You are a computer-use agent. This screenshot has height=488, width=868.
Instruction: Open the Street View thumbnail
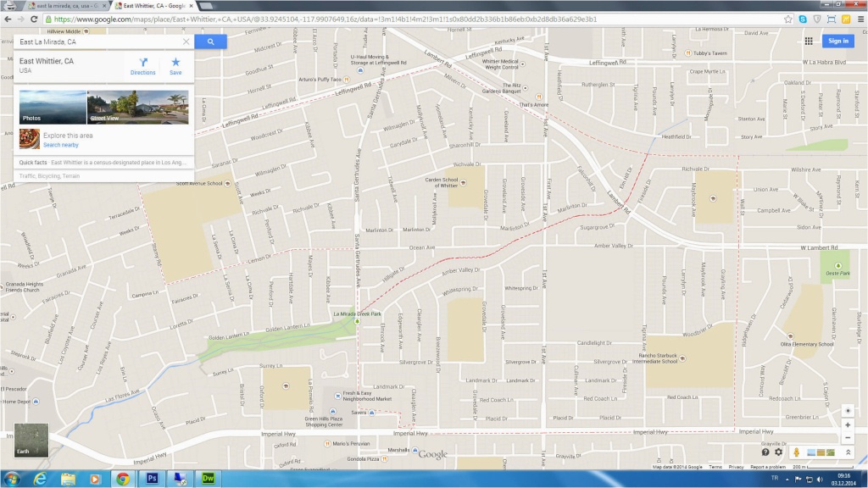tap(137, 108)
